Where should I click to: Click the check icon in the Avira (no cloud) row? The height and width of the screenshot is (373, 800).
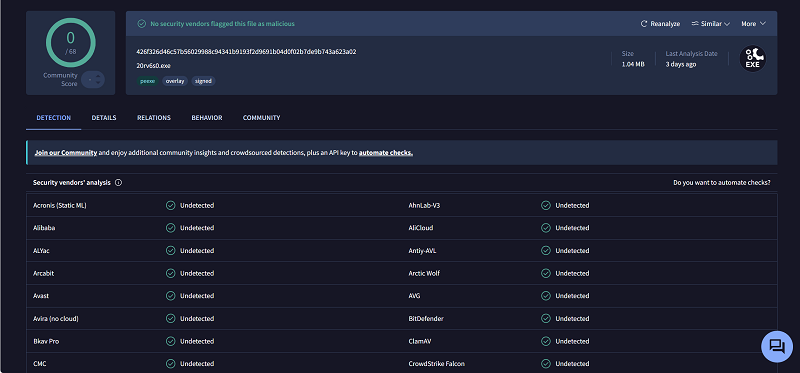[170, 318]
